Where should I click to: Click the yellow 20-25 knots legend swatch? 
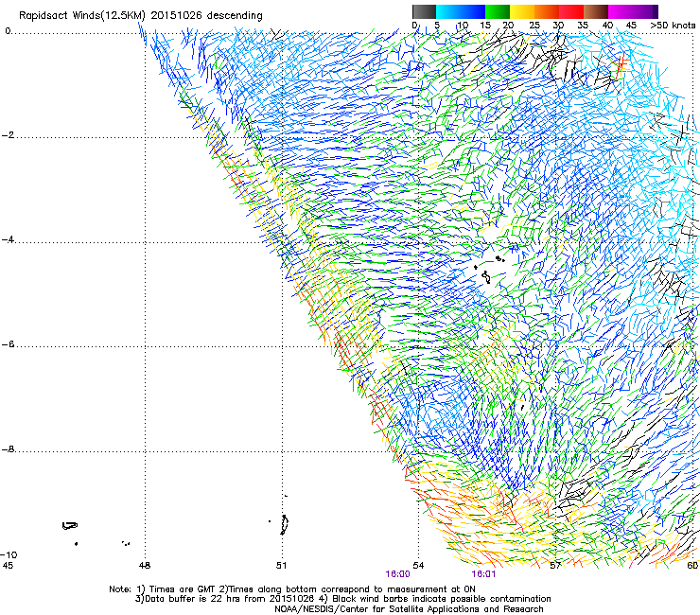click(x=522, y=11)
